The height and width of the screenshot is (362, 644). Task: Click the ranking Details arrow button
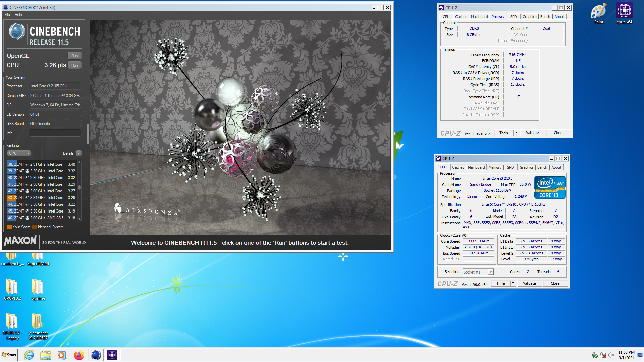79,153
